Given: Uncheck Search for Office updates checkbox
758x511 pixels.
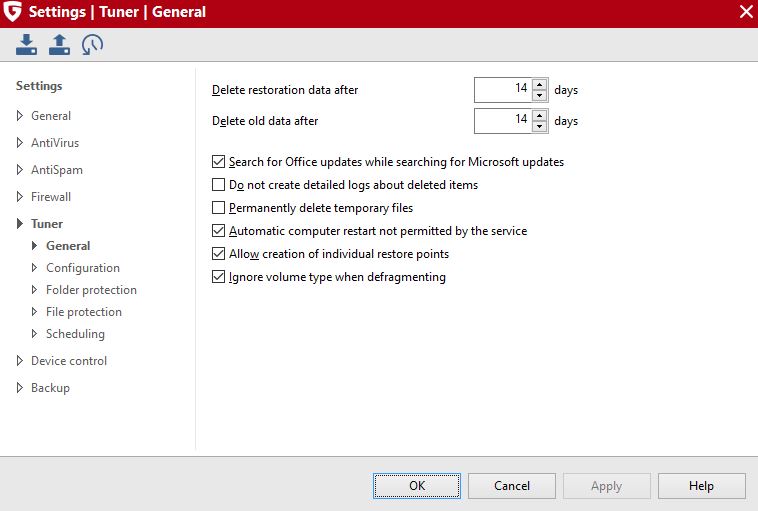Looking at the screenshot, I should (x=219, y=161).
